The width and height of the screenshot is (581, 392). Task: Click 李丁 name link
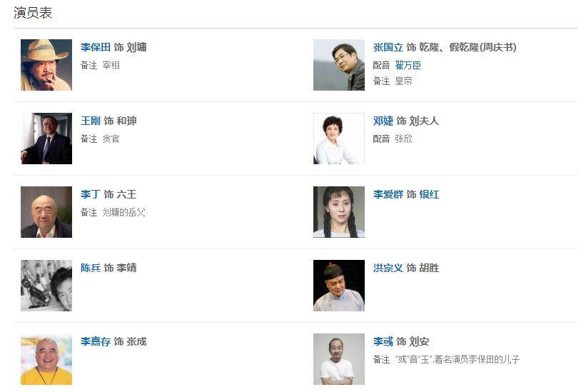coord(91,194)
